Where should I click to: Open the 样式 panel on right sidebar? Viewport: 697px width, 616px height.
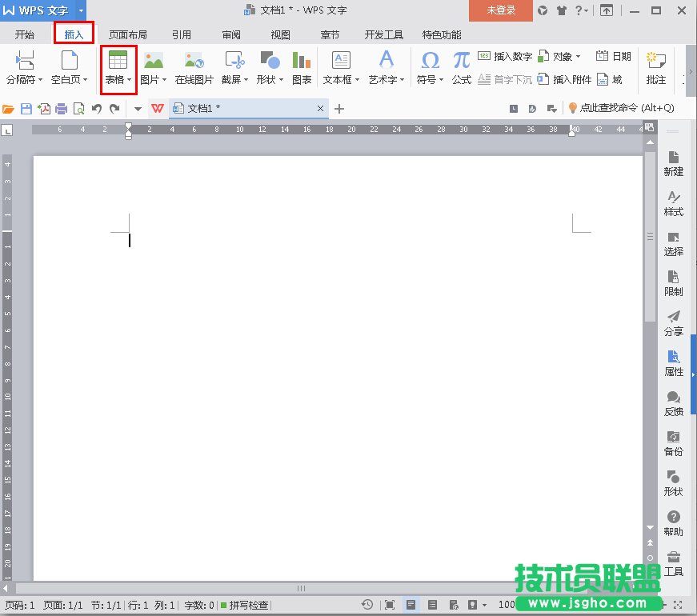[673, 204]
